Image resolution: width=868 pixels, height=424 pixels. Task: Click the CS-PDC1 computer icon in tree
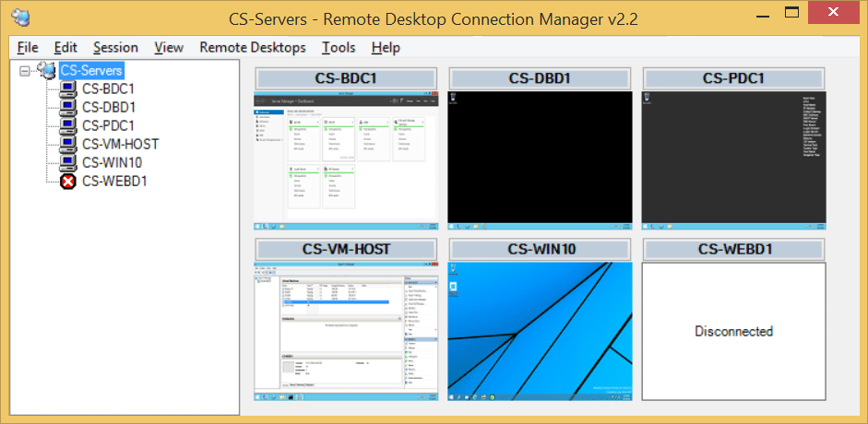click(x=67, y=125)
